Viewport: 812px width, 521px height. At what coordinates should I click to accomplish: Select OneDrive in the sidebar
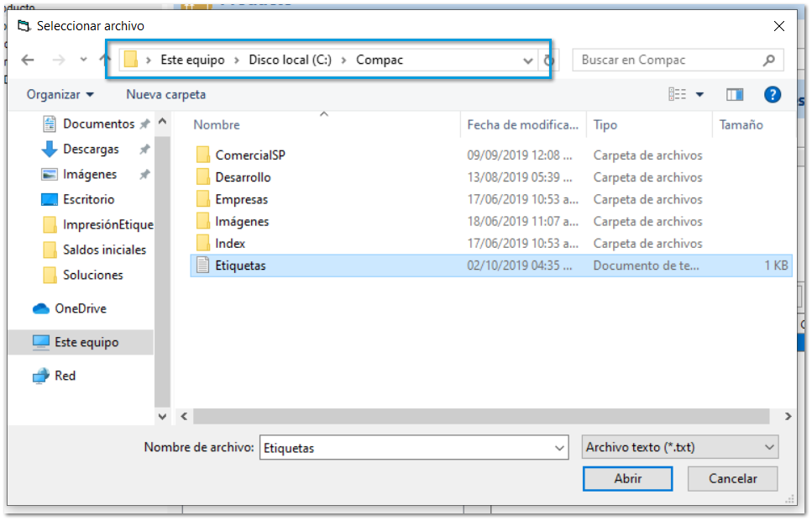(x=81, y=308)
